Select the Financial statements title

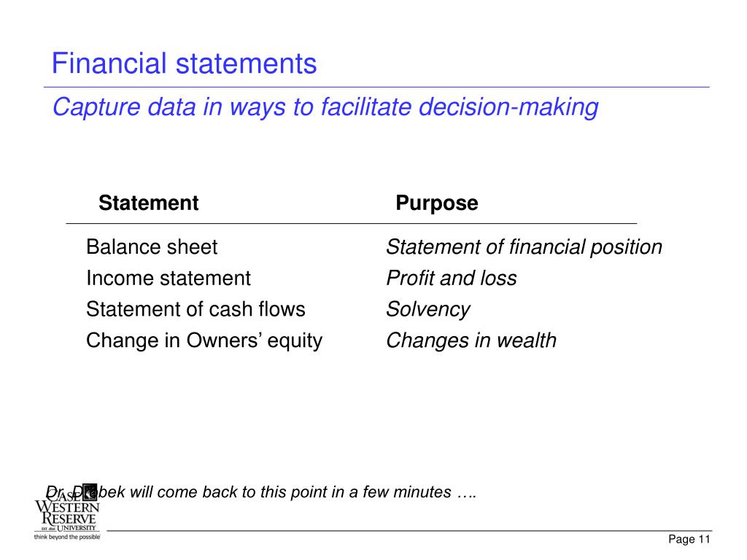[184, 63]
